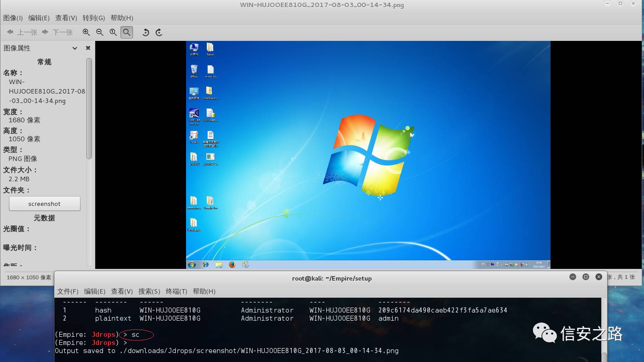Close the image viewer window
This screenshot has width=644, height=362.
coord(633,4)
